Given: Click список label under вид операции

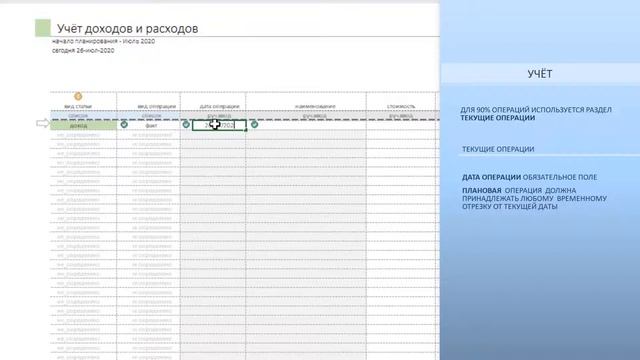Looking at the screenshot, I should [x=151, y=116].
